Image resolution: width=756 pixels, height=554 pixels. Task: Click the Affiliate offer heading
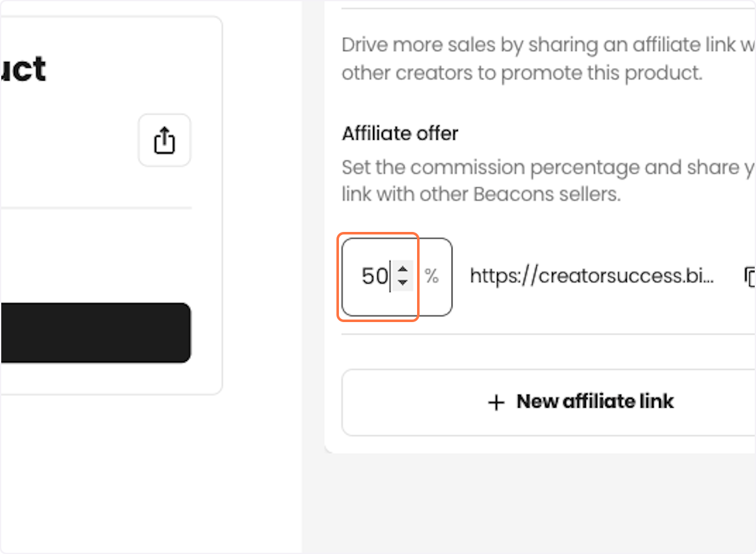[x=400, y=134]
